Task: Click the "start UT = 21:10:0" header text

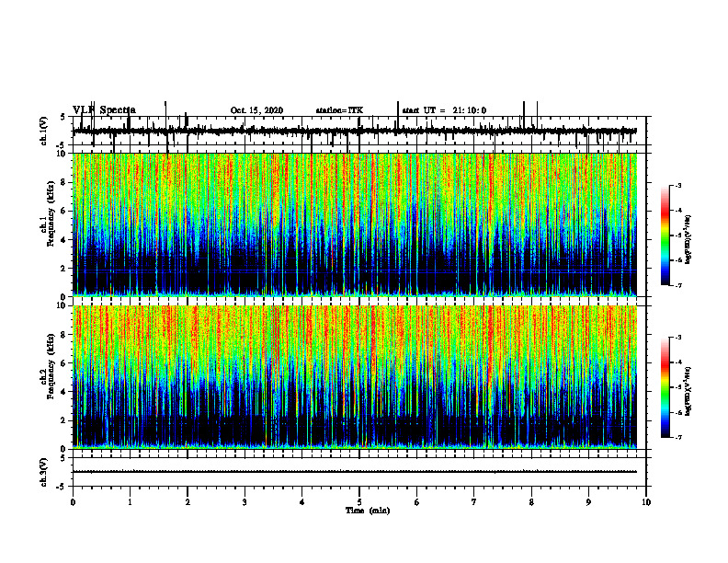Action: 444,110
